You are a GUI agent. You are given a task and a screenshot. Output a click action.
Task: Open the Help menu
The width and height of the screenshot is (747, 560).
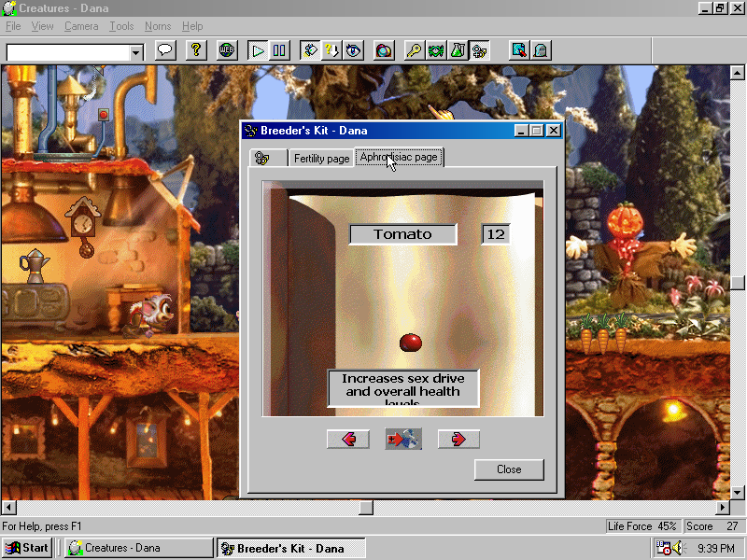point(192,26)
